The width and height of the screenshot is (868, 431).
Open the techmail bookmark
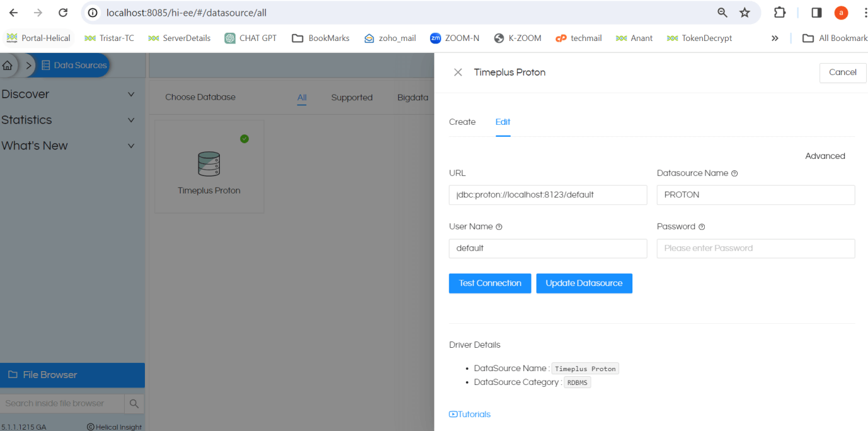tap(578, 38)
